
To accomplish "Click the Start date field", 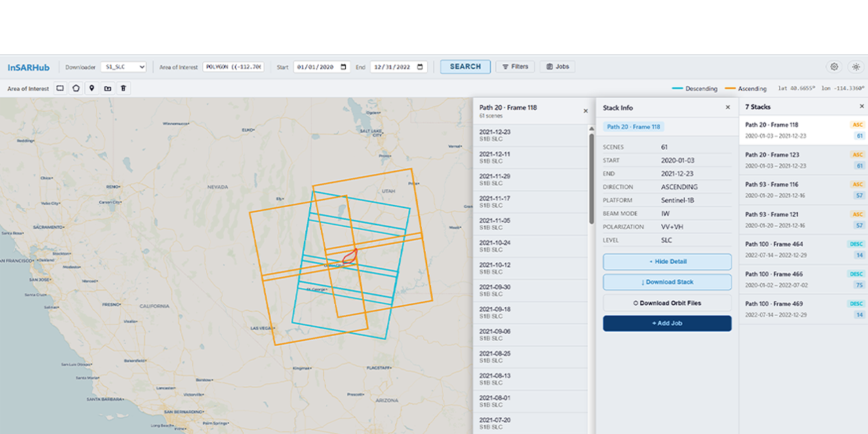I will click(x=322, y=67).
